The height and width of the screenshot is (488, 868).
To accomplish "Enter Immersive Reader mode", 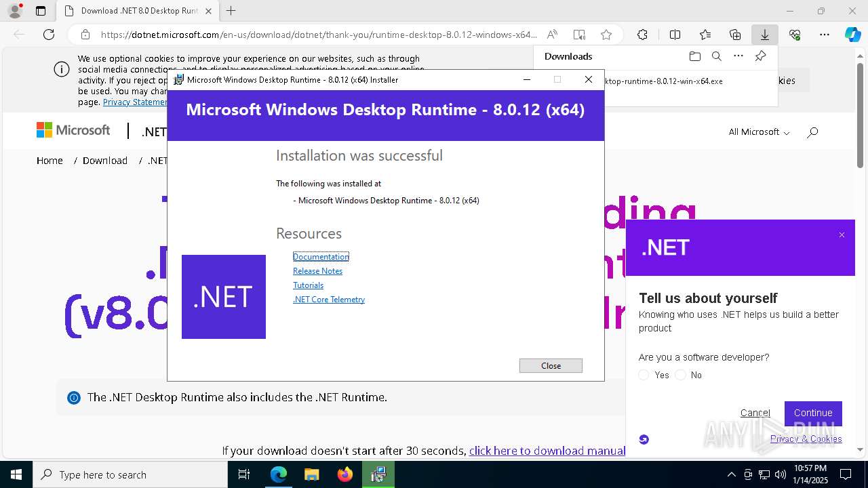I will pos(579,35).
